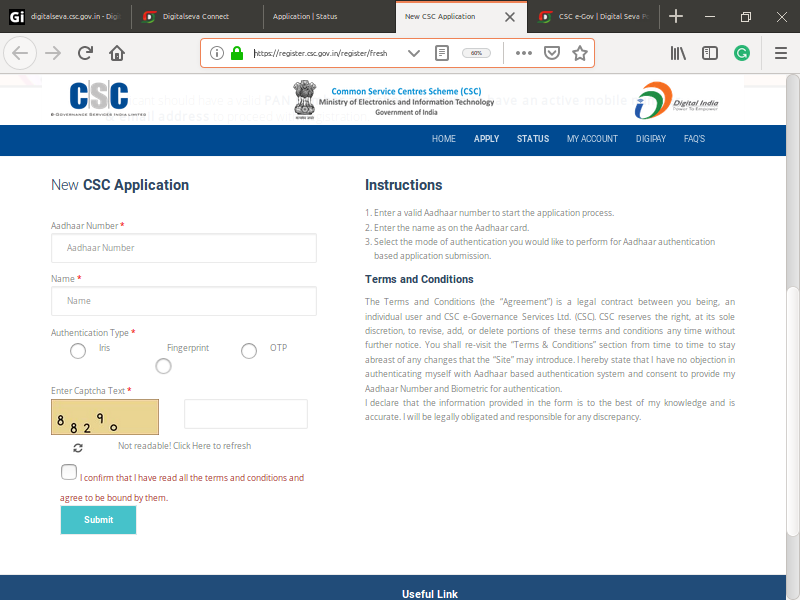The height and width of the screenshot is (600, 800).
Task: Go to MY ACCOUNT section
Action: click(x=592, y=139)
